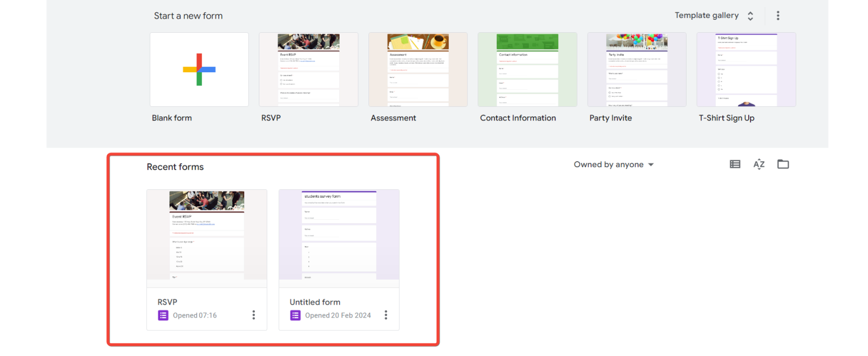Open more options next to Template gallery
The height and width of the screenshot is (356, 868).
(778, 16)
